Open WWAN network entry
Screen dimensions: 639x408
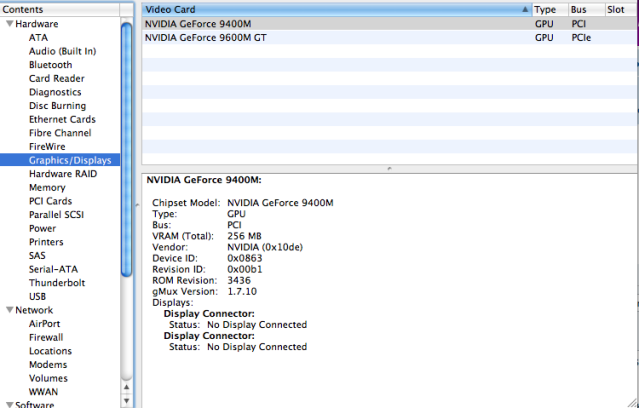pos(43,392)
